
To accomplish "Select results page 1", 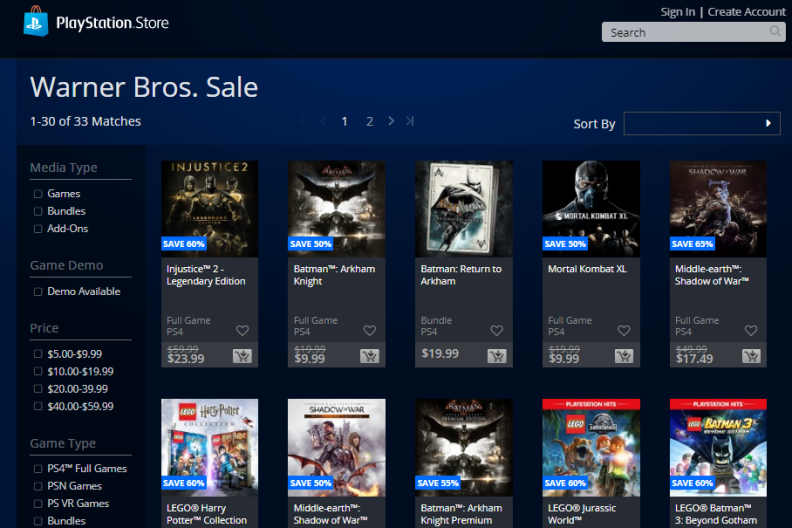I will tap(344, 121).
